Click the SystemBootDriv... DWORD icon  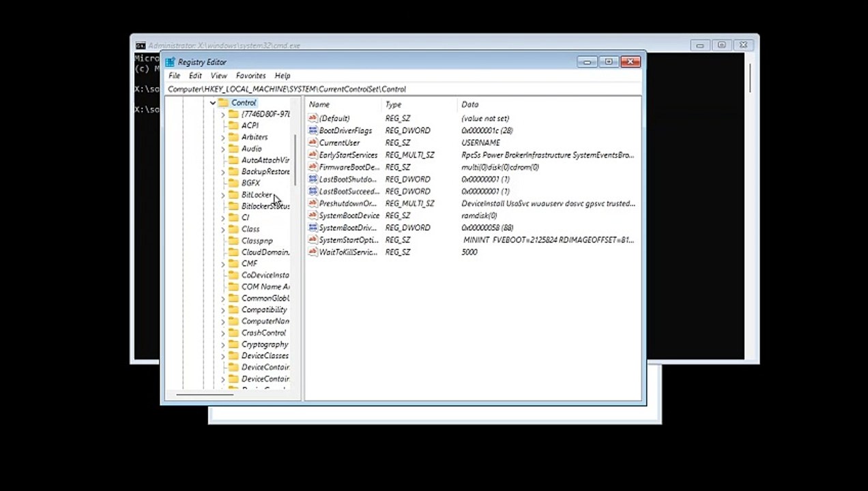point(313,228)
